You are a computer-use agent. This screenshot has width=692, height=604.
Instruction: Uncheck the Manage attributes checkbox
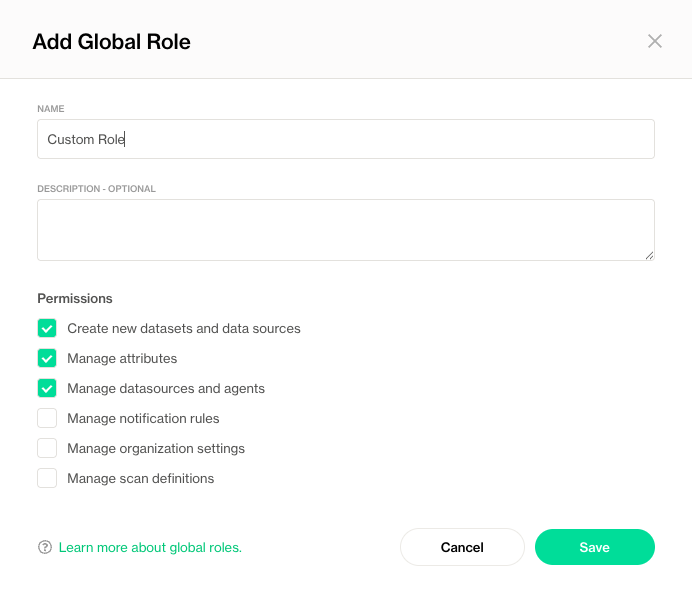click(x=47, y=358)
